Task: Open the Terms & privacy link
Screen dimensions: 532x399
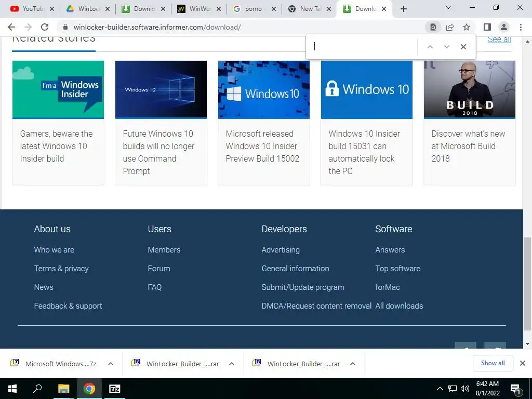Action: click(x=61, y=269)
